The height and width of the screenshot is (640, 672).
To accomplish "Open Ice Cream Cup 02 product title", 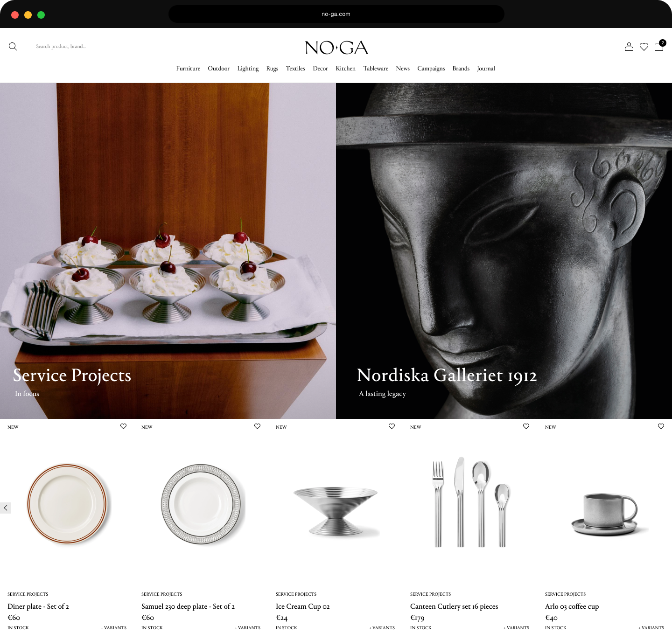I will pos(302,606).
